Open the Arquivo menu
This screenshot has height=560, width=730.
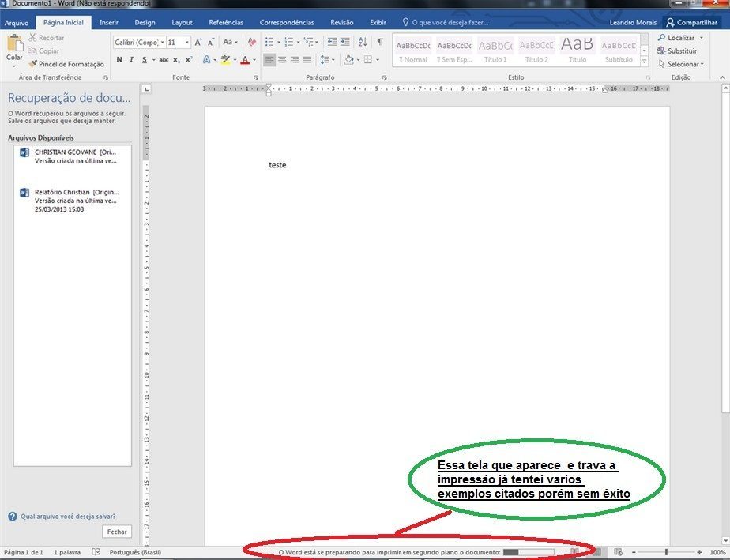click(x=17, y=22)
